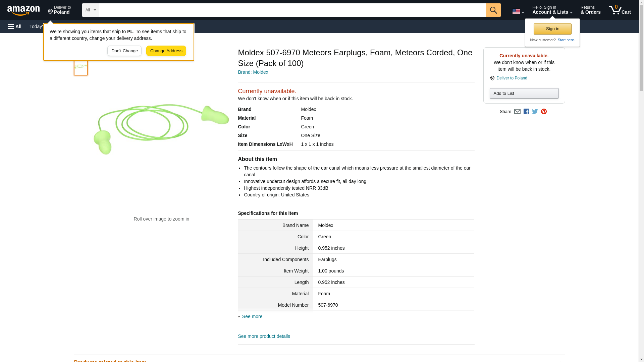Click the Sign in button
Screen dimensions: 644x362
click(552, 29)
